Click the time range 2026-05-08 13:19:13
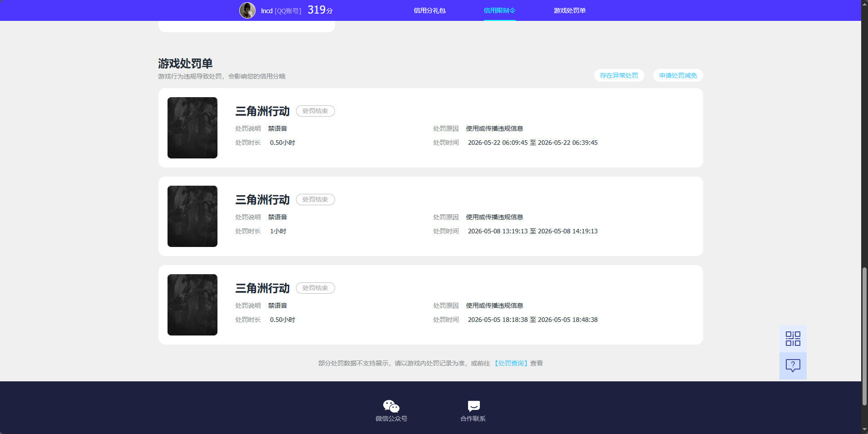Viewport: 868px width, 434px height. (533, 231)
